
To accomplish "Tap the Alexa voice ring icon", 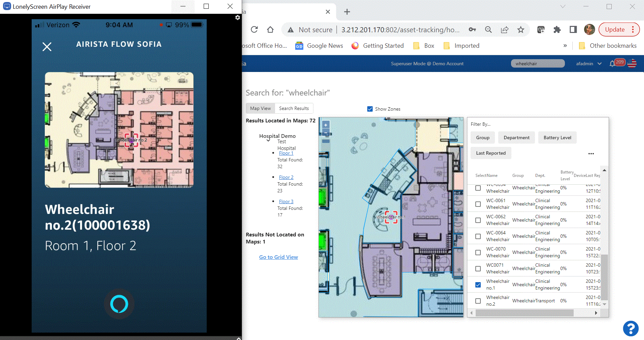I will coord(119,304).
